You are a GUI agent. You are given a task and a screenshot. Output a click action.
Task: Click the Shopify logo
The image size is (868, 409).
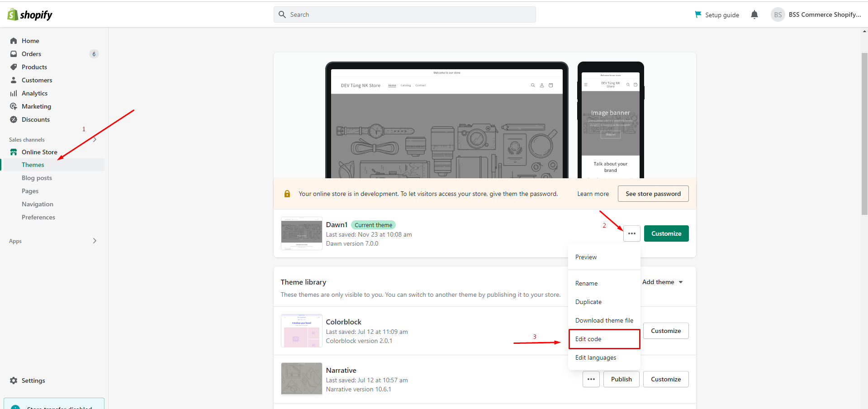pyautogui.click(x=30, y=14)
